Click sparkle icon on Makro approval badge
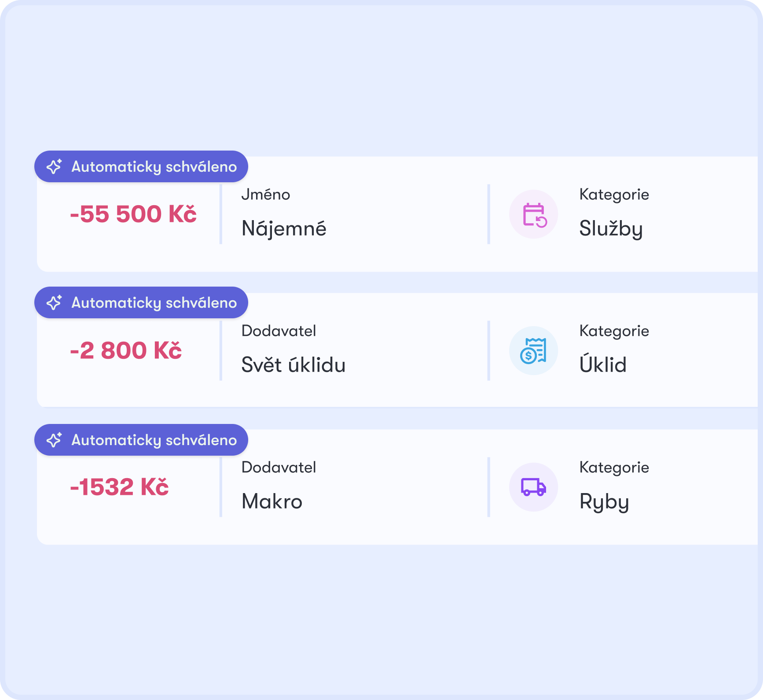Viewport: 763px width, 700px height. [x=54, y=440]
